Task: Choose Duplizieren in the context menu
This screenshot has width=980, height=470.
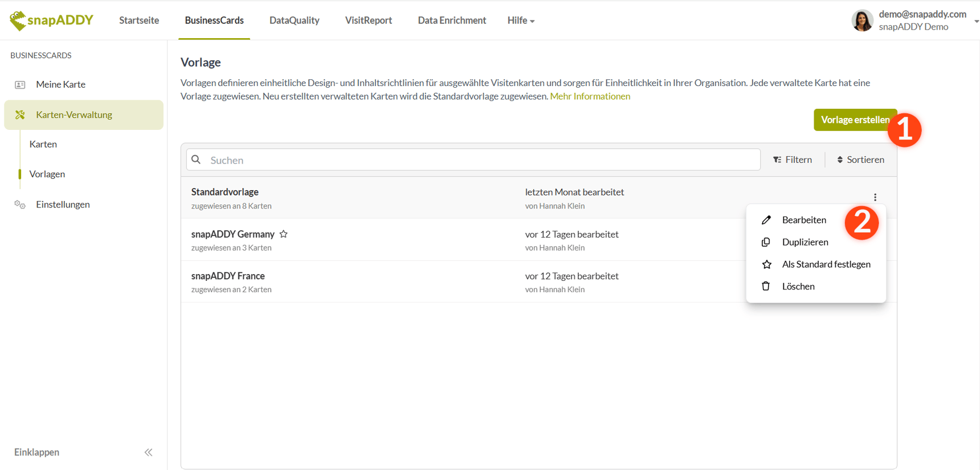Action: [x=805, y=242]
